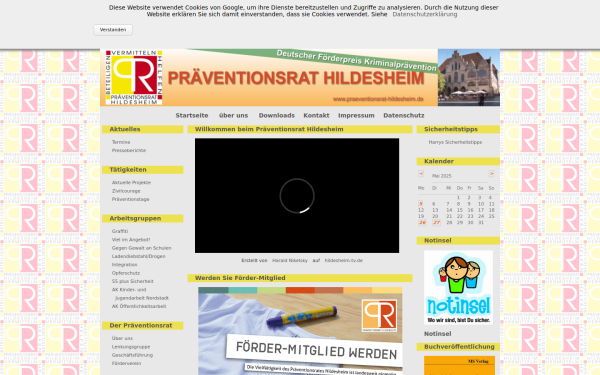Click the Buchveröffentlichung book cover

point(459,365)
